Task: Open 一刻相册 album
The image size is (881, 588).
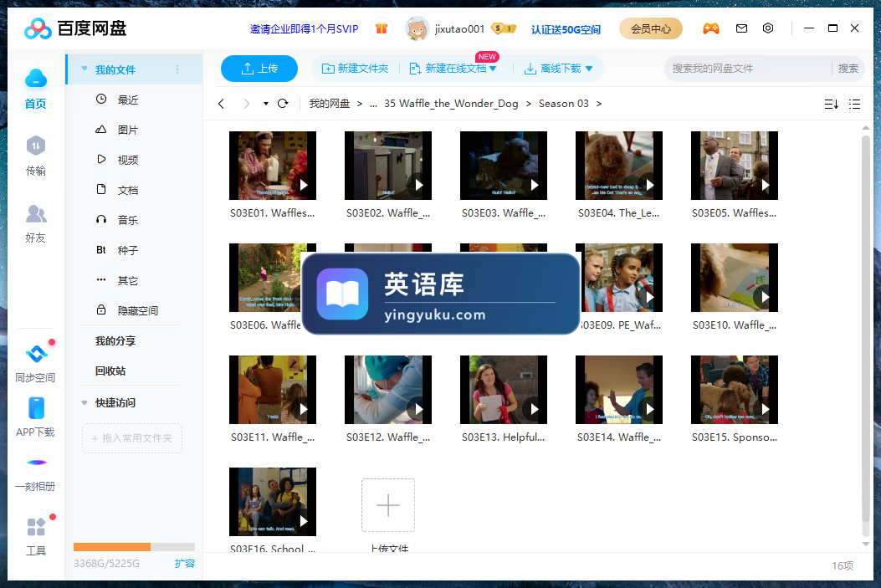Action: coord(36,472)
